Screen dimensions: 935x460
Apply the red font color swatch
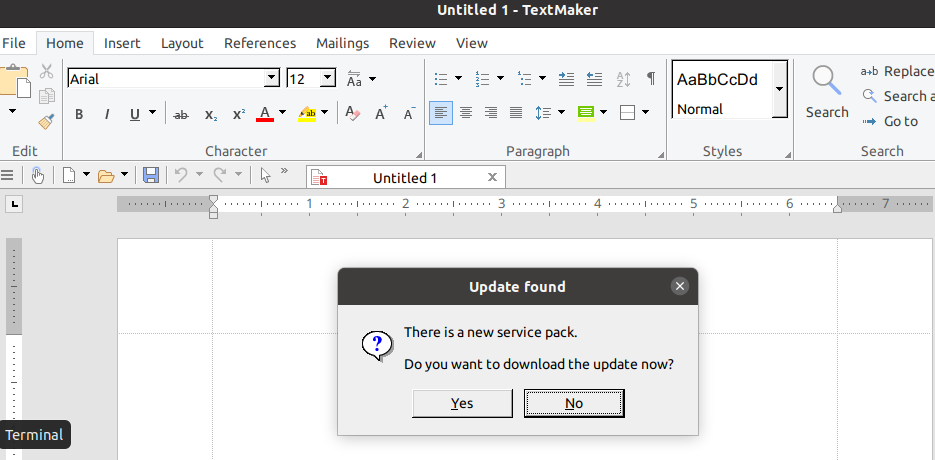(x=265, y=114)
